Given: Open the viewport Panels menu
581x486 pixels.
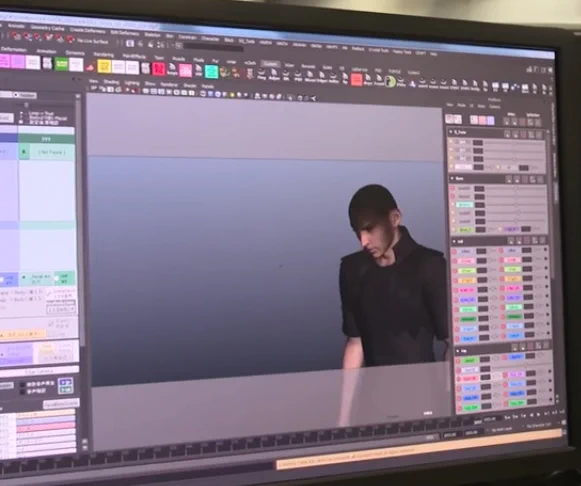Looking at the screenshot, I should [208, 87].
